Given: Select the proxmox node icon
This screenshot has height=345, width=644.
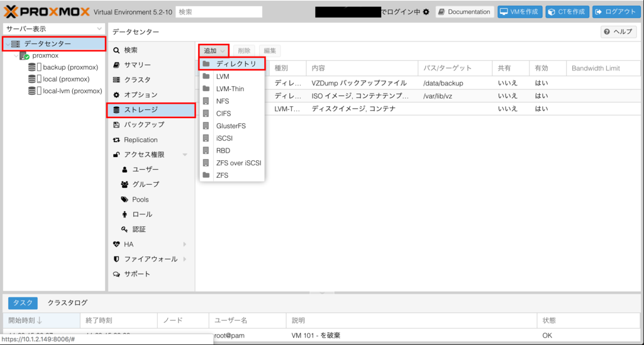Looking at the screenshot, I should 25,55.
